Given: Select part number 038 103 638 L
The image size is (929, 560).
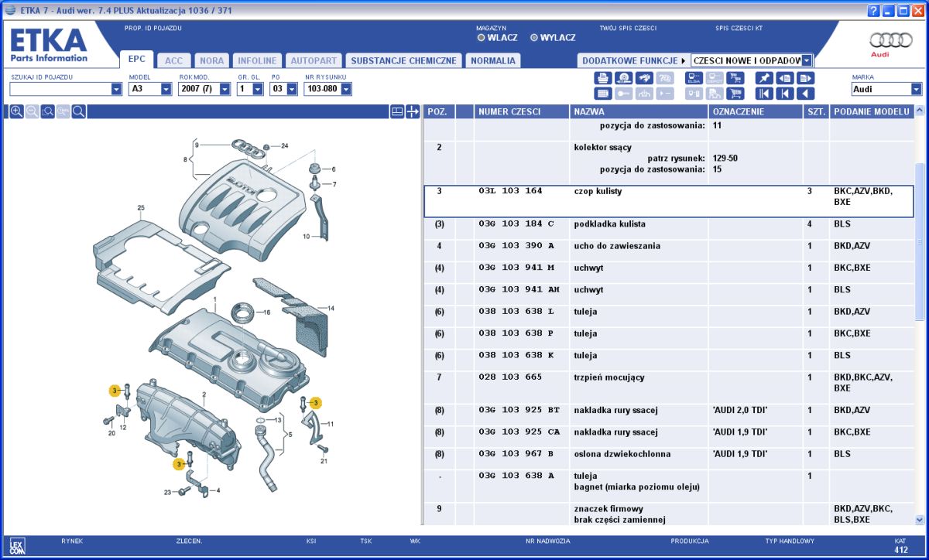Looking at the screenshot, I should pos(516,311).
